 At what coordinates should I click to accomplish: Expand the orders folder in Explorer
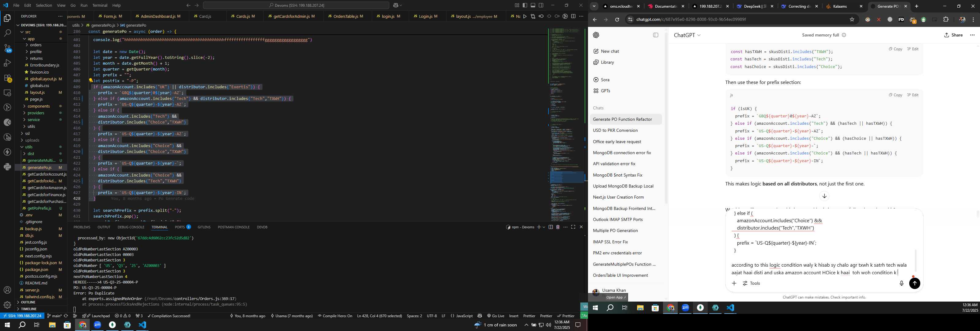point(27,45)
